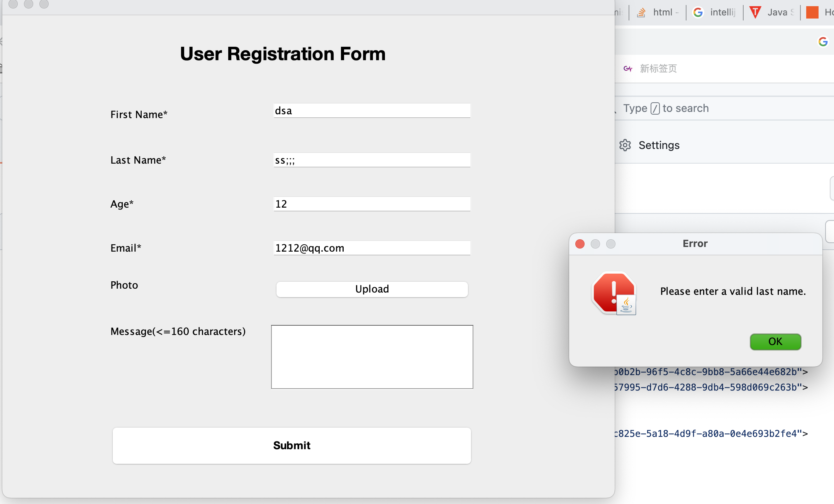Click the Email input field

tap(372, 248)
